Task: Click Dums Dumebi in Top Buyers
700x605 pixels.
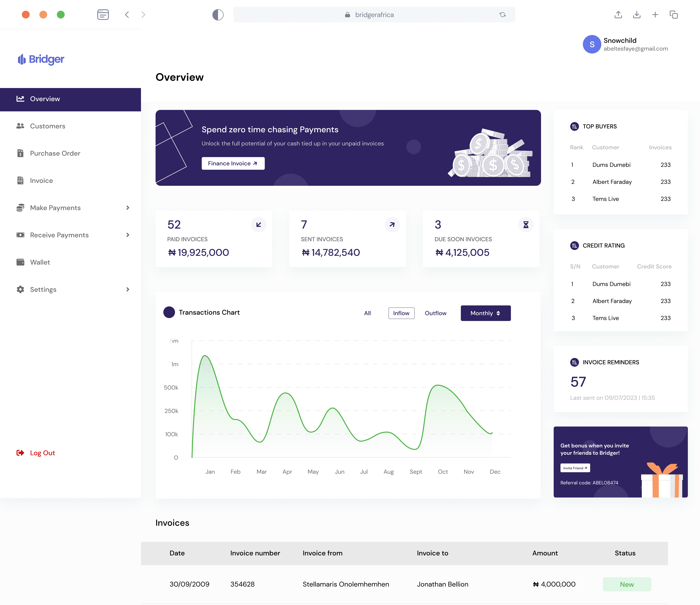Action: [612, 165]
